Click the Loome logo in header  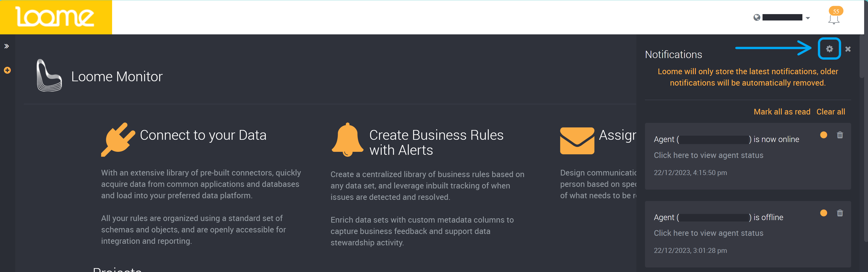pos(55,17)
